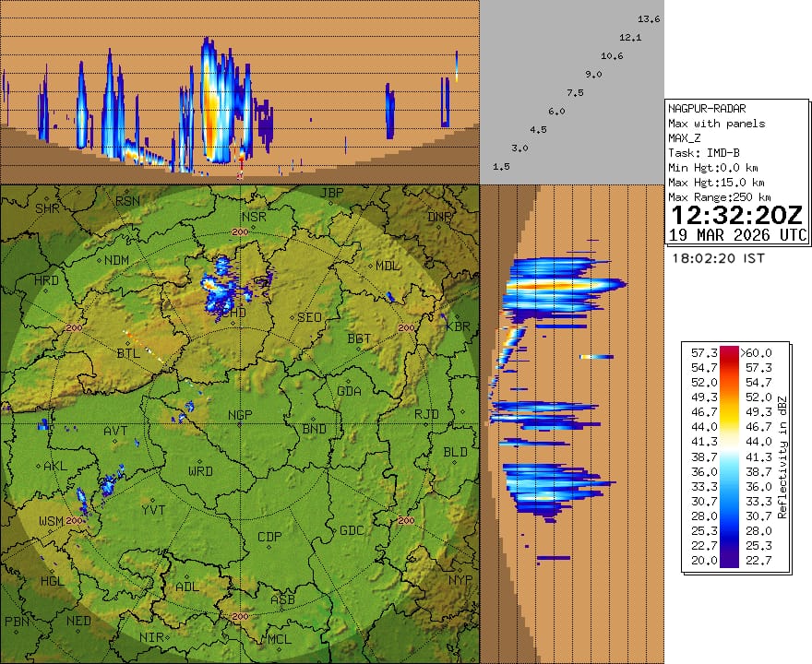Click the storm echo cluster near CHD
This screenshot has height=664, width=812.
click(x=221, y=286)
